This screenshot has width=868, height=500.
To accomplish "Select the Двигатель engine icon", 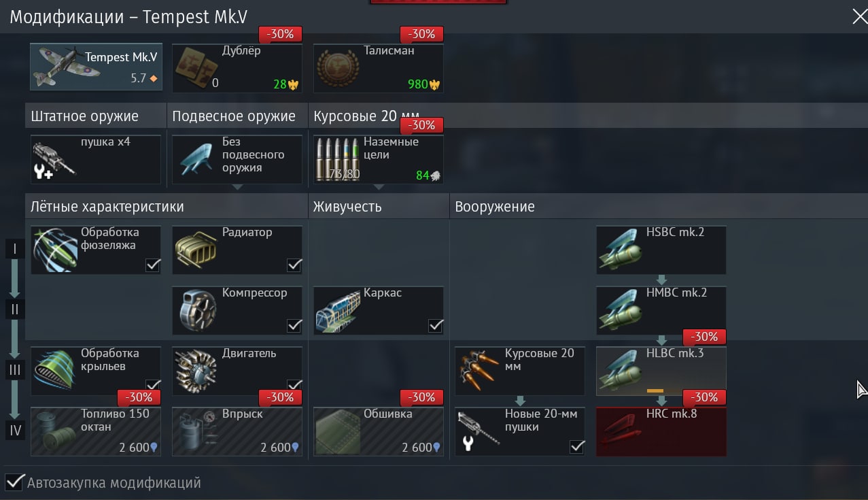I will 196,371.
